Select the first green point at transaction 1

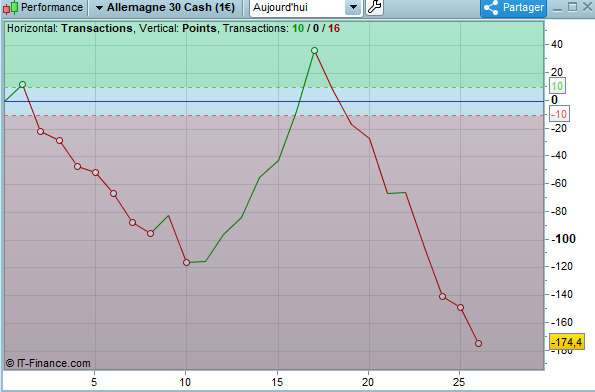coord(22,85)
